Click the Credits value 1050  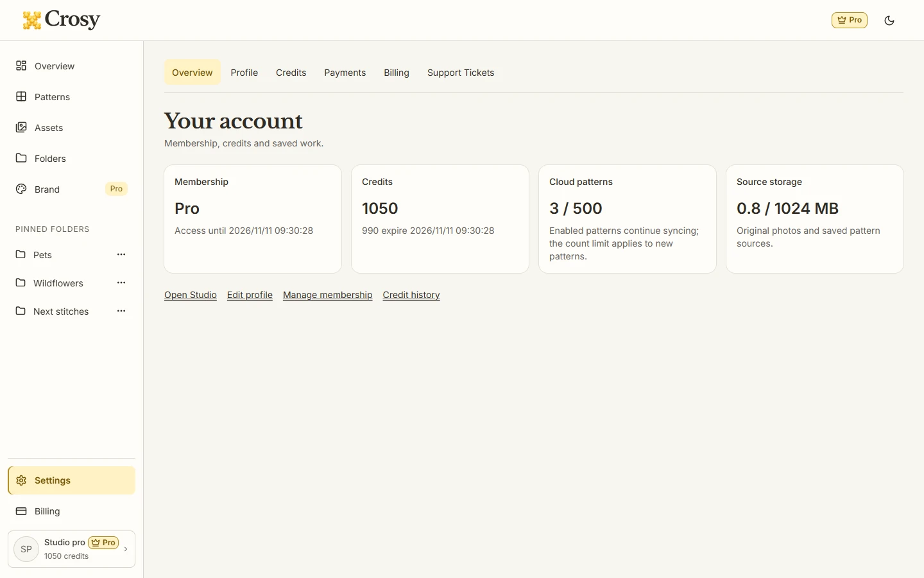pyautogui.click(x=380, y=209)
